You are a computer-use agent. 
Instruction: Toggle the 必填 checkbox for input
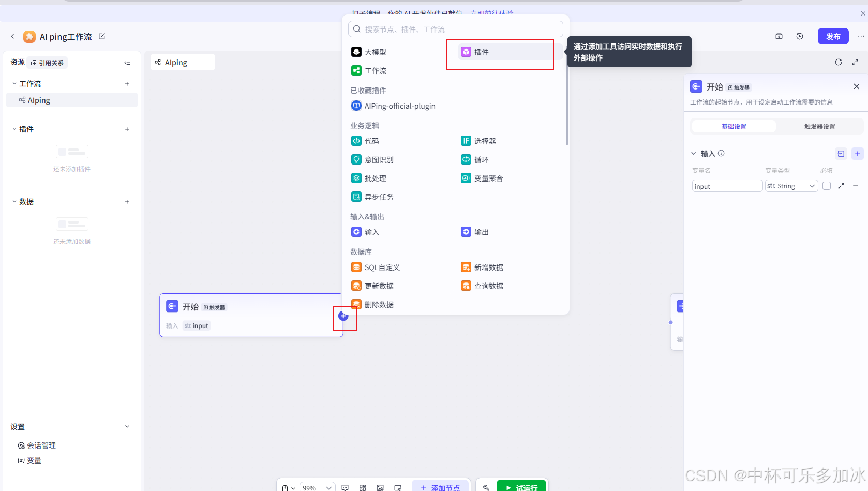827,186
